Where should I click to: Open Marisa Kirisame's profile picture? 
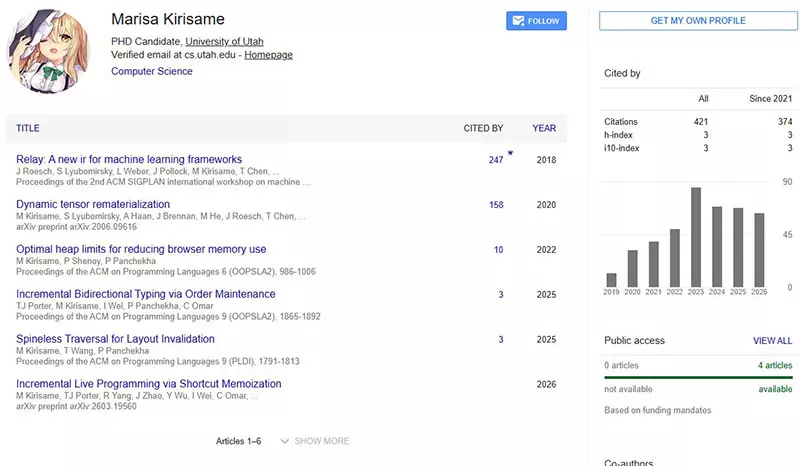48,51
